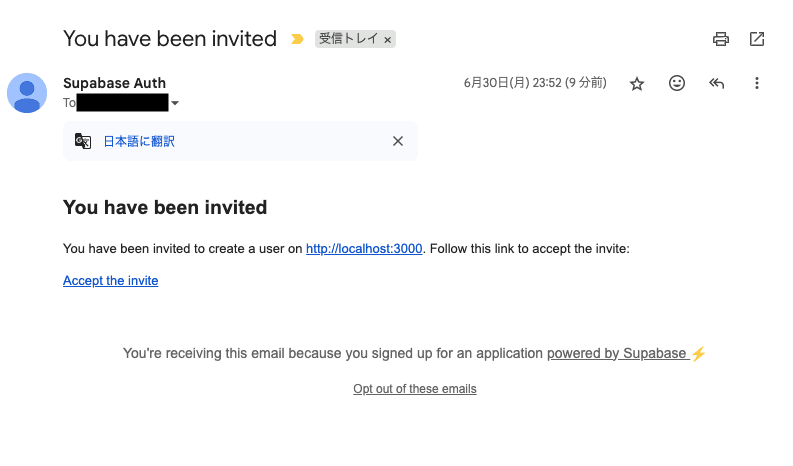Add an emoji reaction to the email
The width and height of the screenshot is (793, 466).
click(677, 84)
